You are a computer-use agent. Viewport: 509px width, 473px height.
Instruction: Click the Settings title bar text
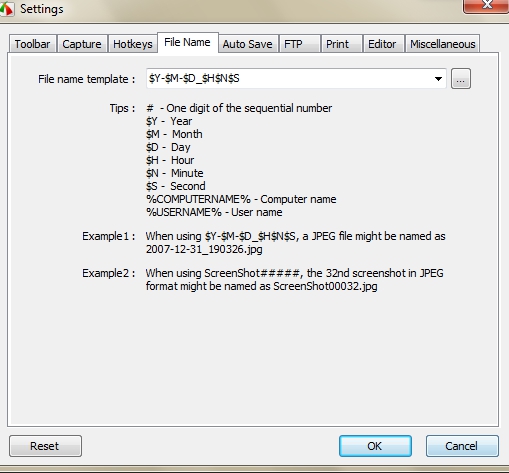click(x=42, y=9)
